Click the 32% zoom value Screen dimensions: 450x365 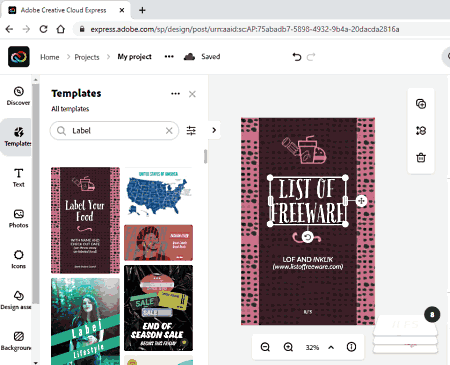[312, 347]
